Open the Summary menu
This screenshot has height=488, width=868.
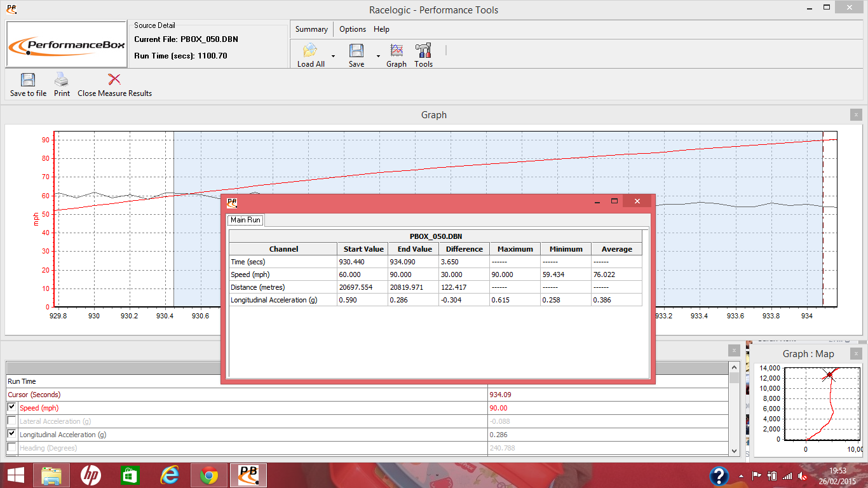pos(311,29)
